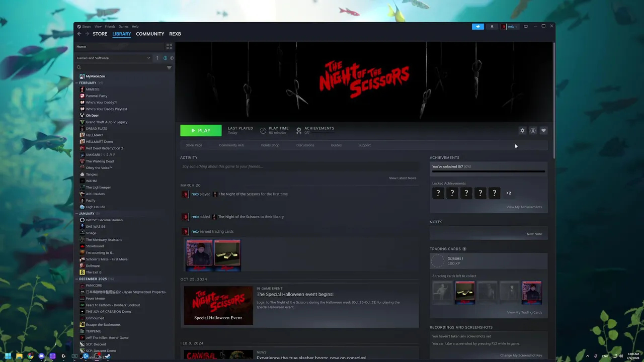Open Discord from the taskbar
This screenshot has height=362, width=644.
click(x=41, y=356)
